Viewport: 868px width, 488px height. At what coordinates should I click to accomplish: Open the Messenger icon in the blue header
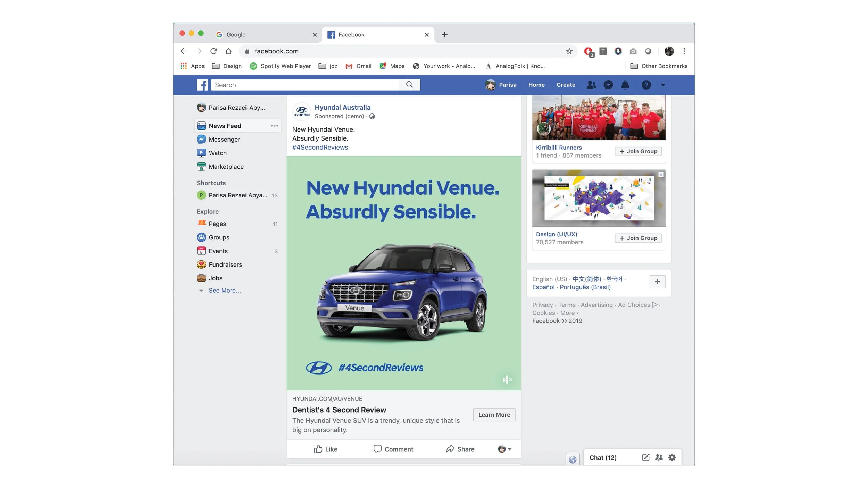point(608,85)
